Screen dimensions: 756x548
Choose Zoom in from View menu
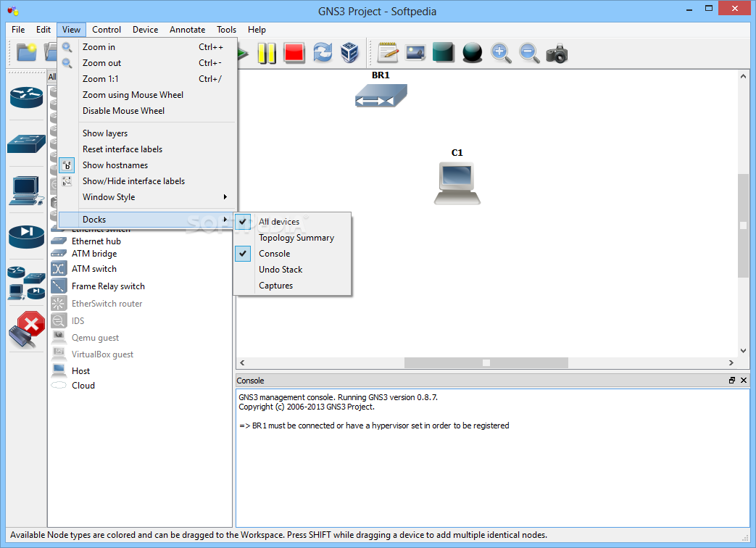(x=147, y=46)
